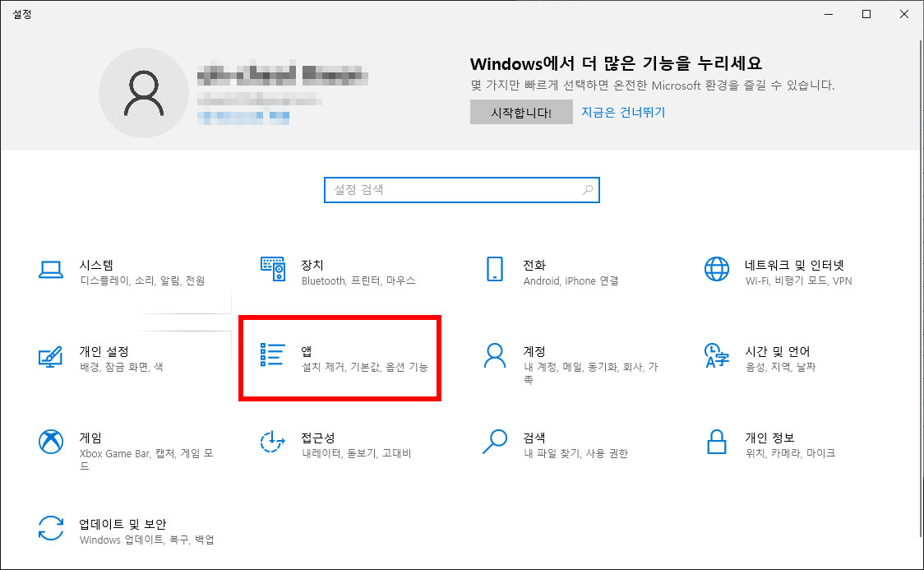This screenshot has height=570, width=924.
Task: Click the 위치, 카메라, 마이크 description
Action: click(790, 453)
